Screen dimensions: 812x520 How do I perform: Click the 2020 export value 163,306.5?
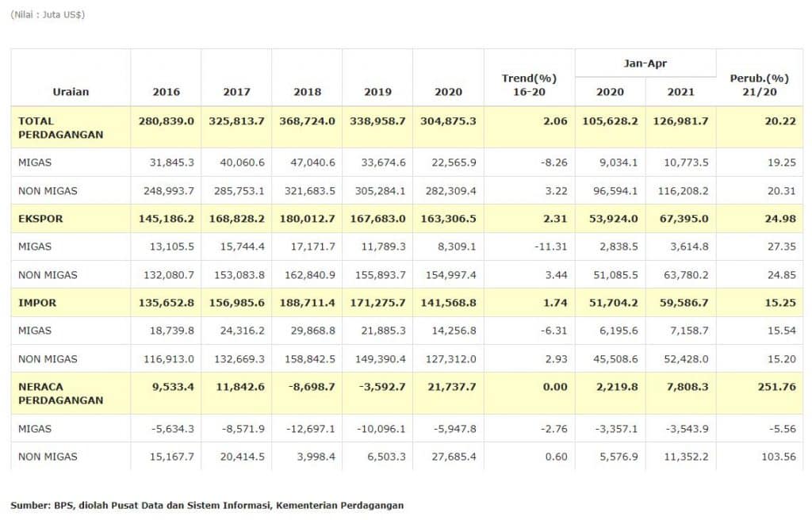point(448,218)
